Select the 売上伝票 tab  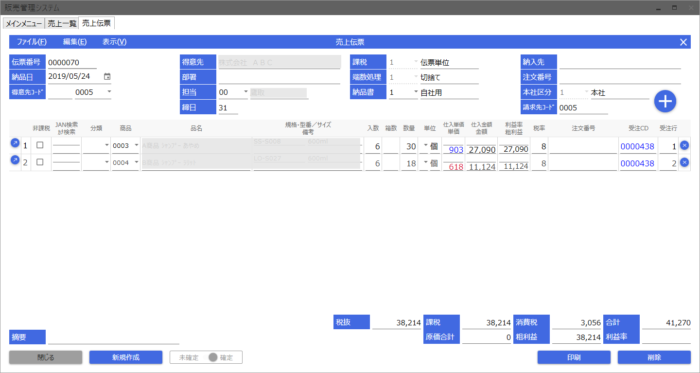[x=96, y=23]
